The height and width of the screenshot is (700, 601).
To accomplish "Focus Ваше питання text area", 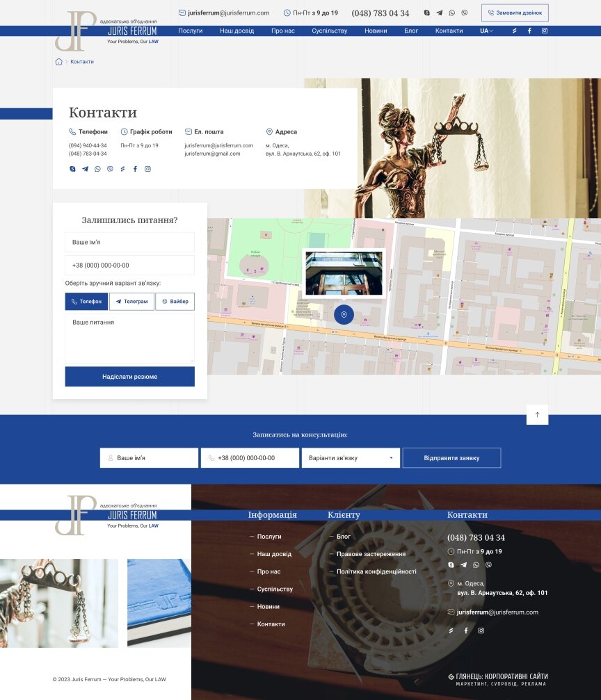I will [x=129, y=339].
